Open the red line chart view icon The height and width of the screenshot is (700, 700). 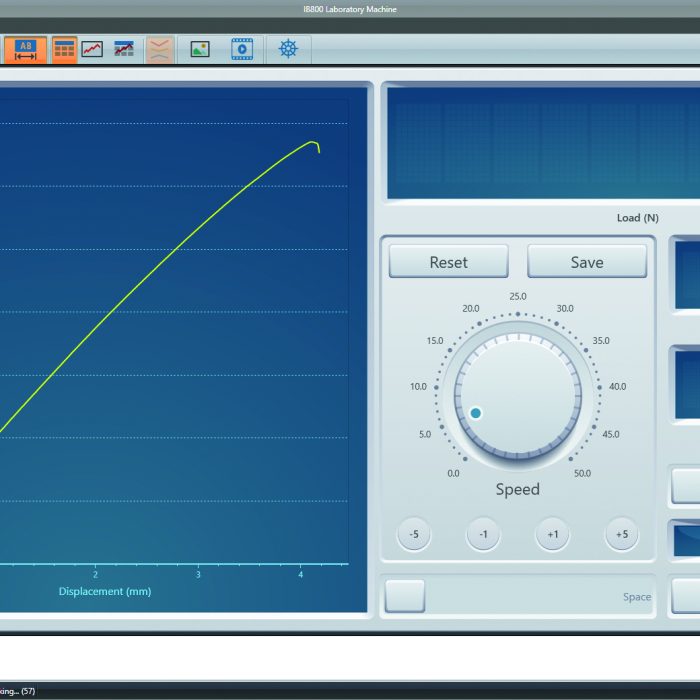[93, 49]
